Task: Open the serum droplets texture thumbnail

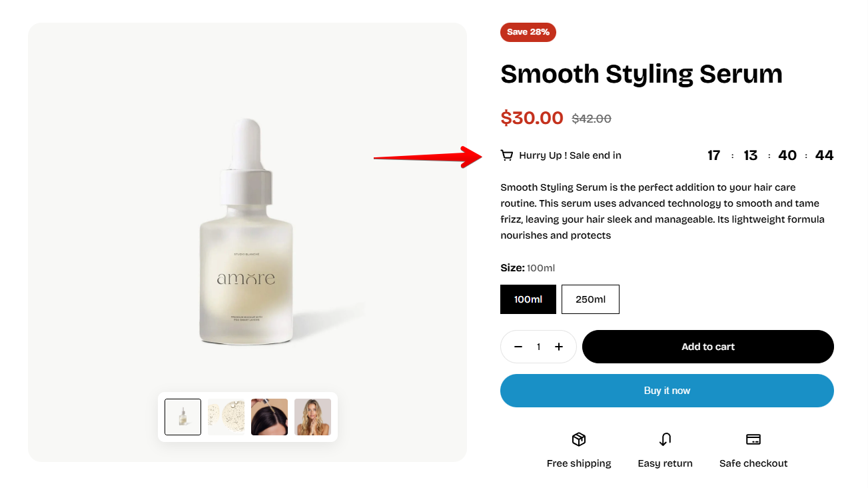Action: pyautogui.click(x=226, y=417)
